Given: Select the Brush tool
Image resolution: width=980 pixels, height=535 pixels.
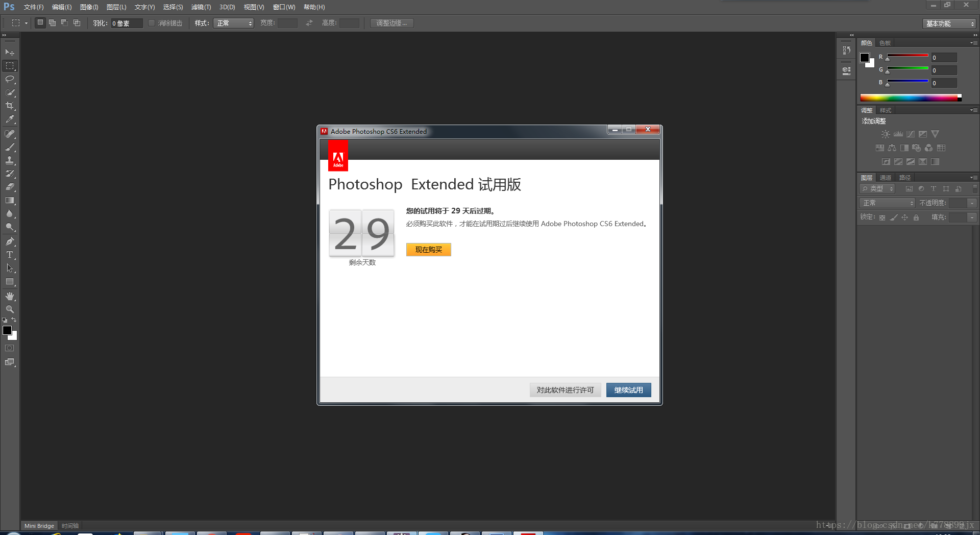Looking at the screenshot, I should (10, 147).
